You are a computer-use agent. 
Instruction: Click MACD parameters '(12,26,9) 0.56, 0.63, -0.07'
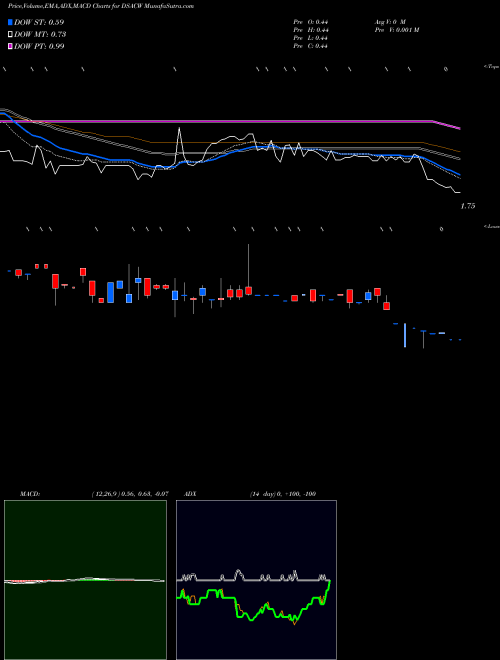(130, 494)
